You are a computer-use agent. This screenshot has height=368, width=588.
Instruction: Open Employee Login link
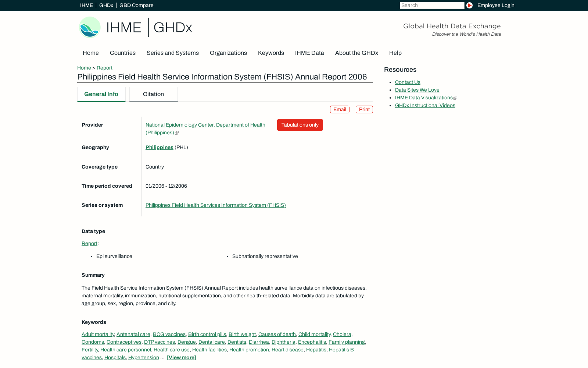[x=496, y=5]
